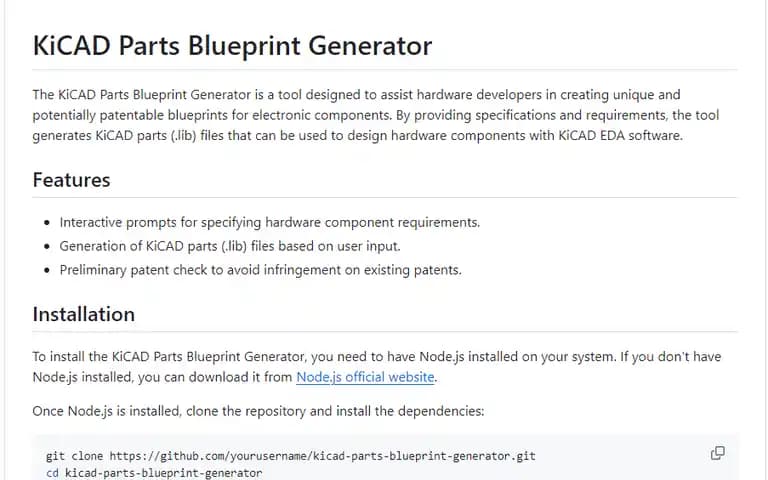The width and height of the screenshot is (768, 480).
Task: Click the word 'cd' in the code block
Action: pos(52,473)
